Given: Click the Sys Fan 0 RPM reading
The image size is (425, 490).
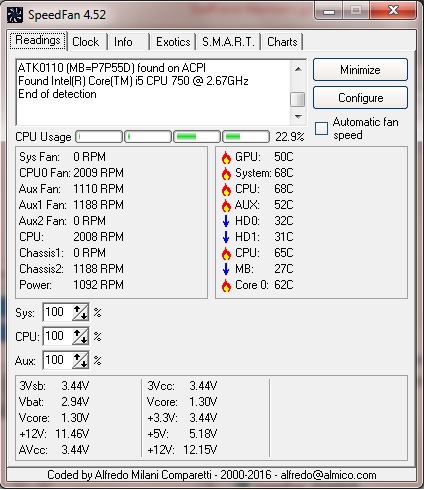Looking at the screenshot, I should [x=62, y=157].
